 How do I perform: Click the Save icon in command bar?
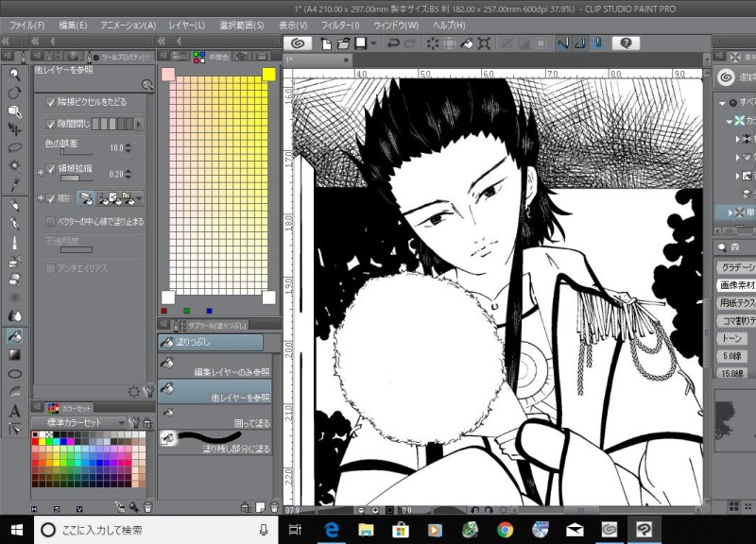coord(361,43)
